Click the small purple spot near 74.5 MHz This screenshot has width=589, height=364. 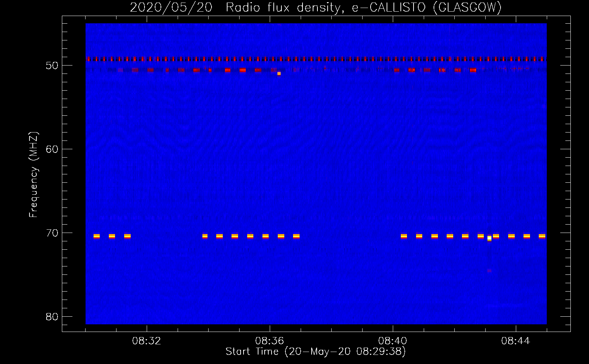pyautogui.click(x=489, y=271)
